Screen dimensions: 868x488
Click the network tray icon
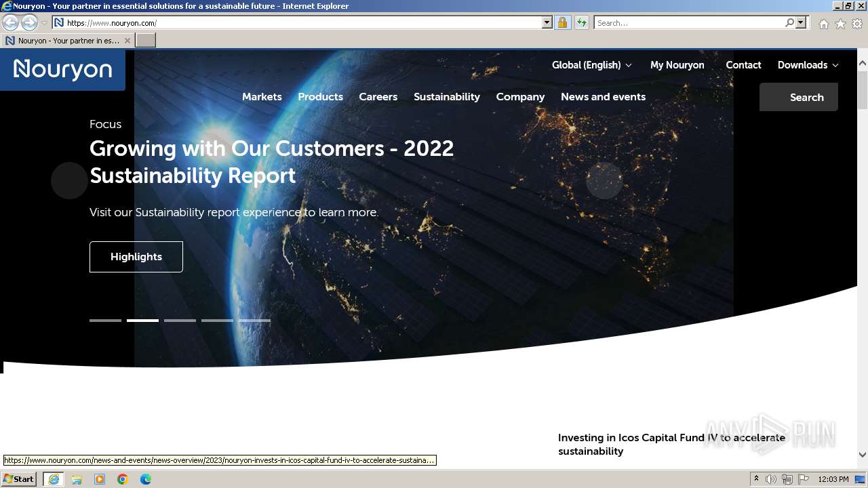tap(787, 479)
